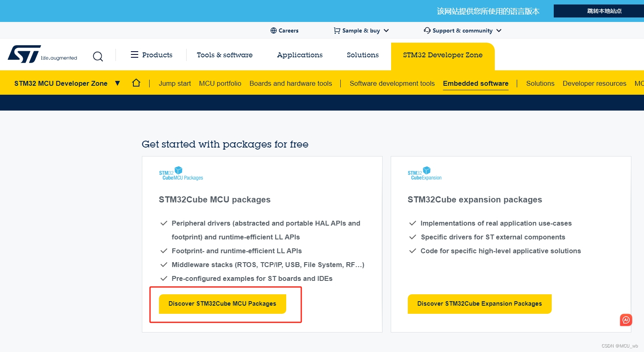
Task: Open Software development tools
Action: click(392, 83)
